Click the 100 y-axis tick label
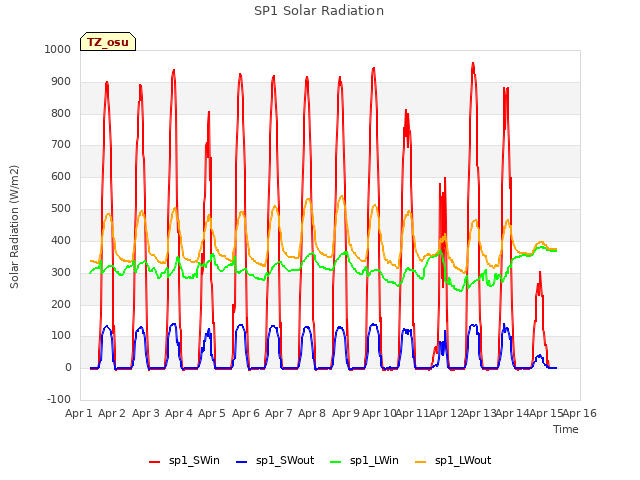This screenshot has width=640, height=480. 61,336
